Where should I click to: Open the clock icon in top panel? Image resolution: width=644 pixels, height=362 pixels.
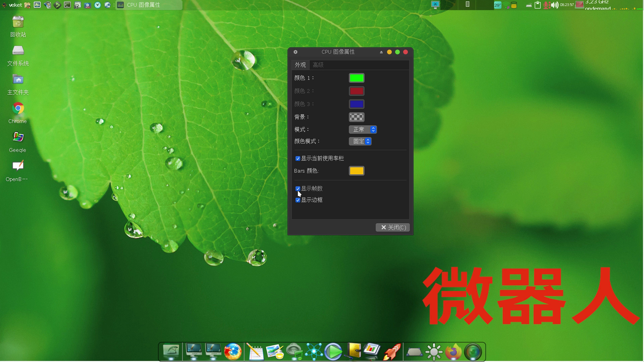98,5
